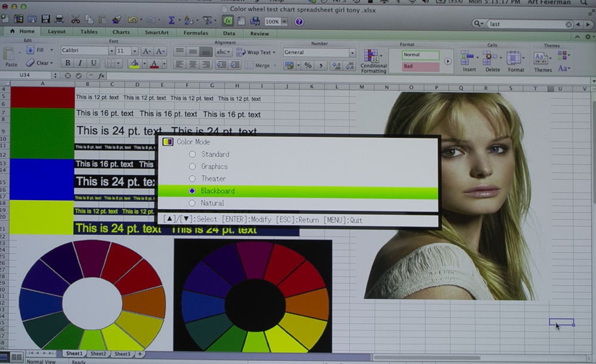596x364 pixels.
Task: Add a new sheet with the plus button
Action: (140, 354)
